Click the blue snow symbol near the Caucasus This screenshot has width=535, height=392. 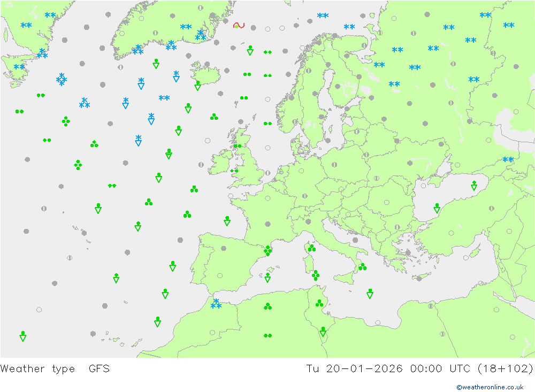tap(508, 159)
